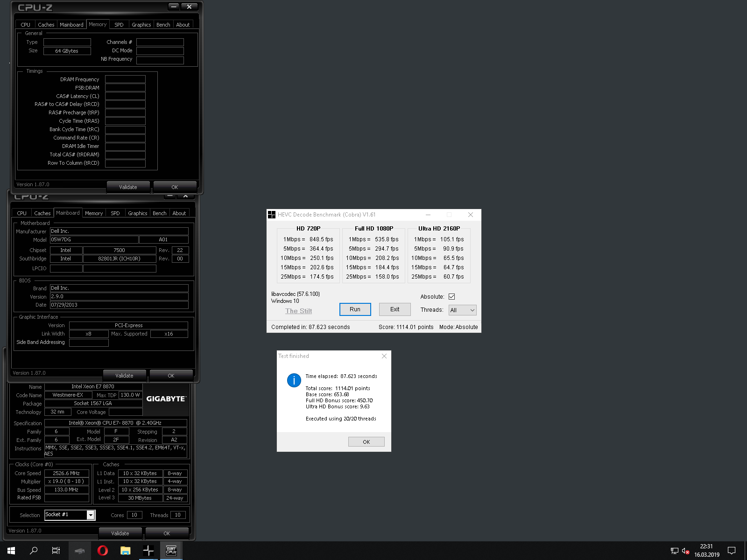Follow The Stilt link

299,311
